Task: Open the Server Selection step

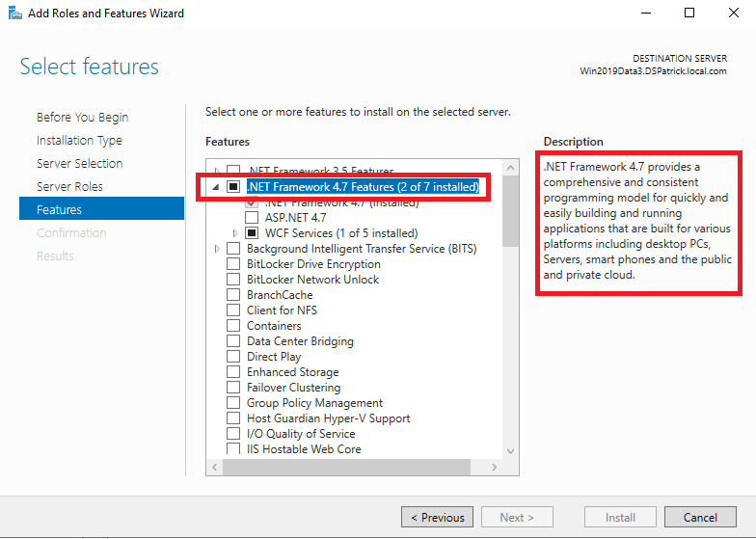Action: click(x=79, y=164)
